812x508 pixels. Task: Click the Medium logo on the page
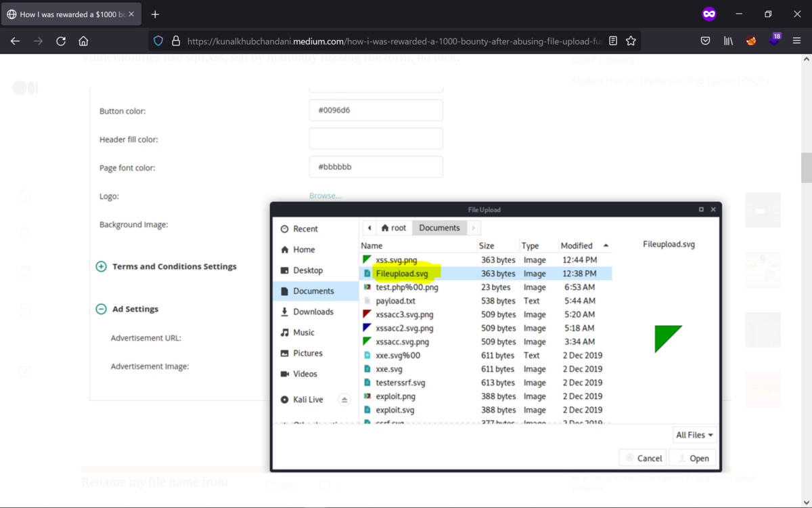(x=25, y=88)
